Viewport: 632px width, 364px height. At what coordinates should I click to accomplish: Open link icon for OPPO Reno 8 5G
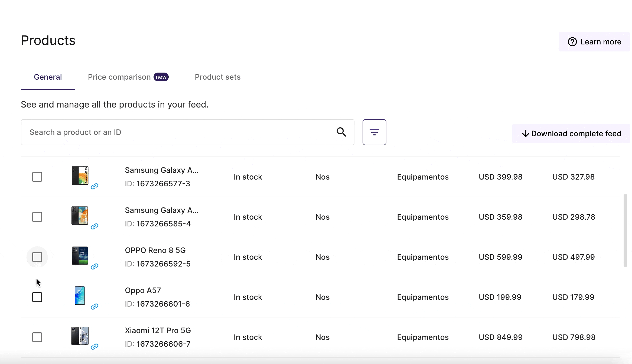[94, 266]
